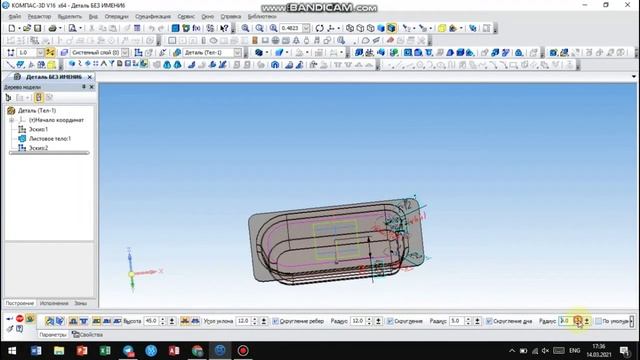Click the Print preview icon
This screenshot has width=640, height=360.
coord(72,28)
